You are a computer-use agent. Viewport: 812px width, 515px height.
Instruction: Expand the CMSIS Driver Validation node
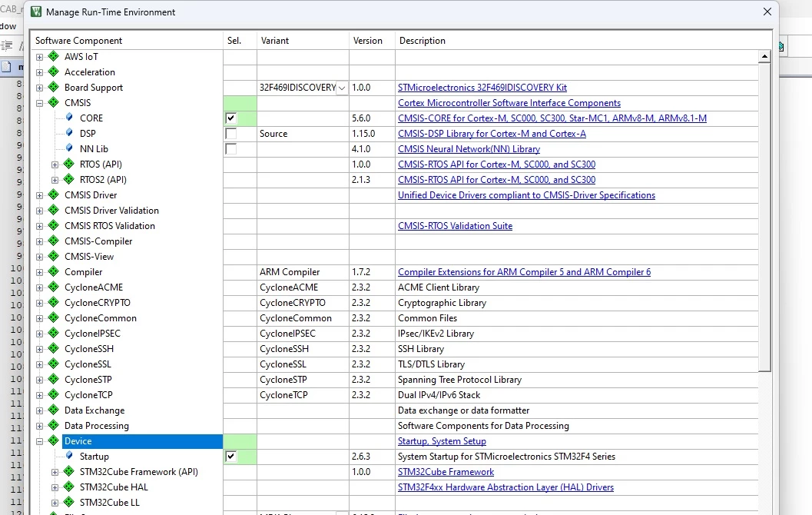pyautogui.click(x=39, y=211)
